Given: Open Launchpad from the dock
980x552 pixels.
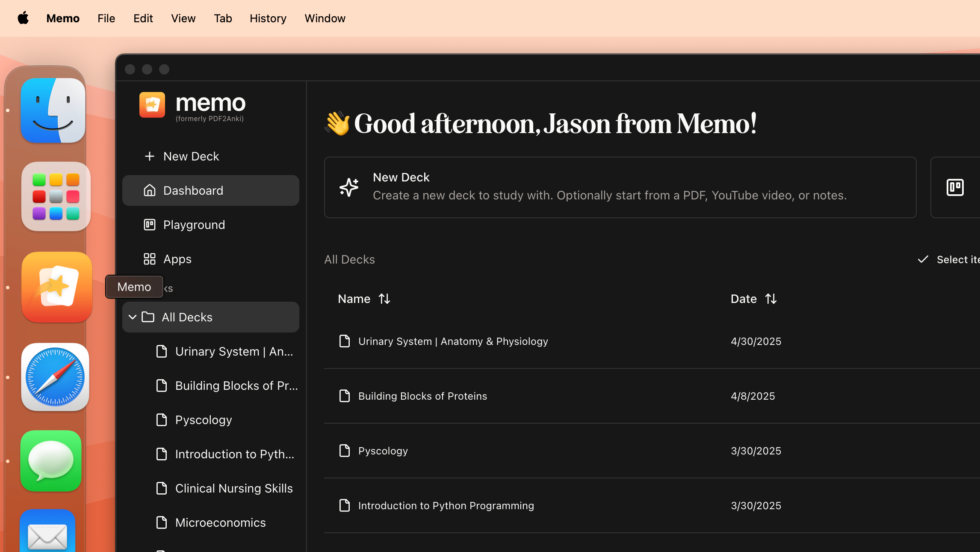Looking at the screenshot, I should [56, 197].
